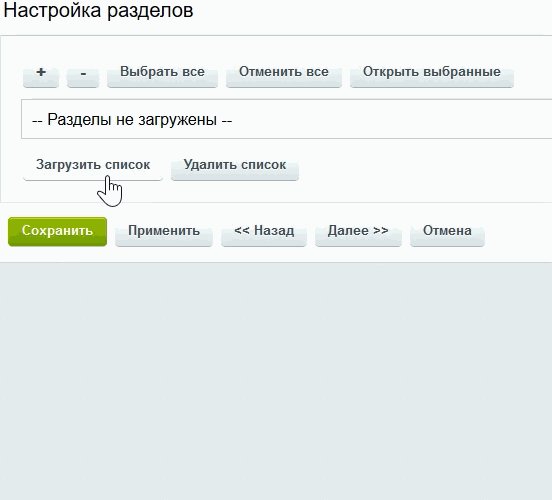Image resolution: width=552 pixels, height=500 pixels.
Task: Click the Настройка разделов heading
Action: 98,11
